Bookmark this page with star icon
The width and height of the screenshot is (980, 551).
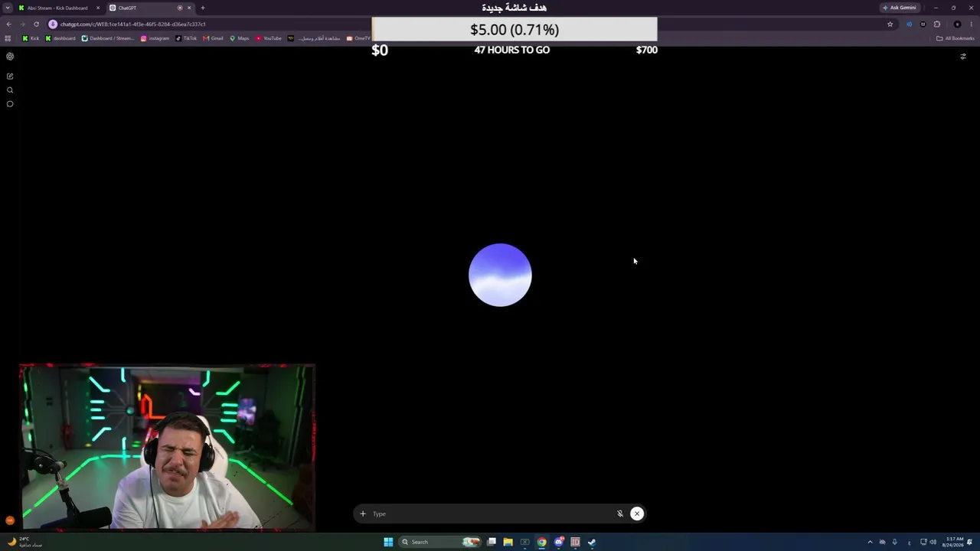pyautogui.click(x=890, y=24)
